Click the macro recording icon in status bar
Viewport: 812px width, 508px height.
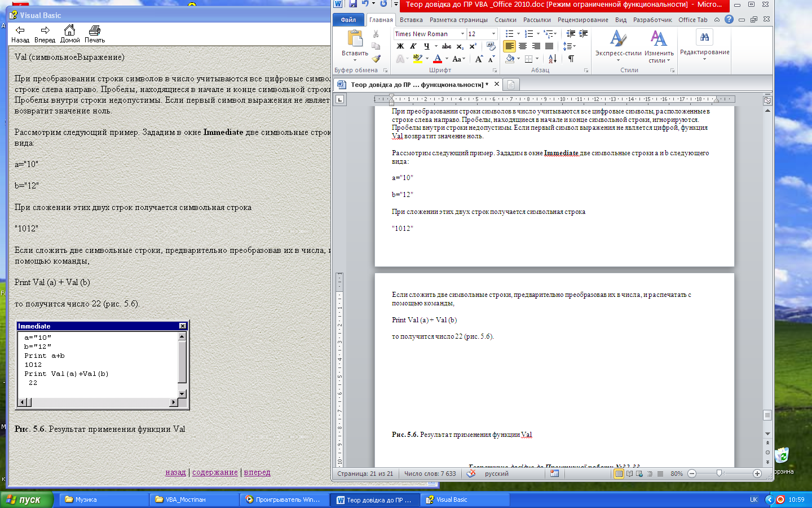click(x=554, y=474)
